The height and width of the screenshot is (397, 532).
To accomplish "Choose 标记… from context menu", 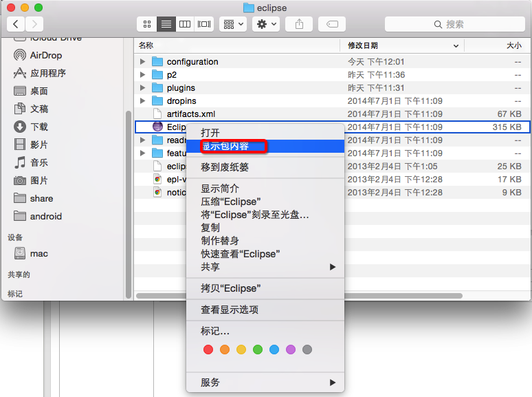I will tap(265, 331).
